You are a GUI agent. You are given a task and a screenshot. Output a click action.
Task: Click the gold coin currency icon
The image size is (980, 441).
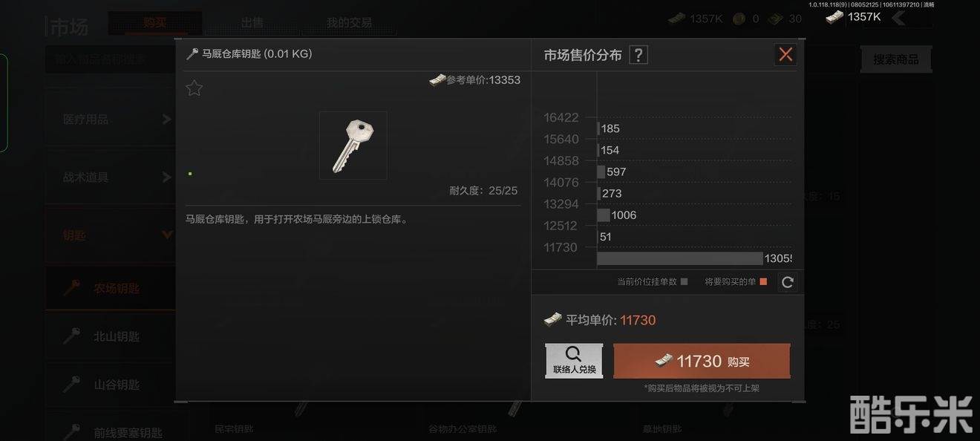coord(739,19)
